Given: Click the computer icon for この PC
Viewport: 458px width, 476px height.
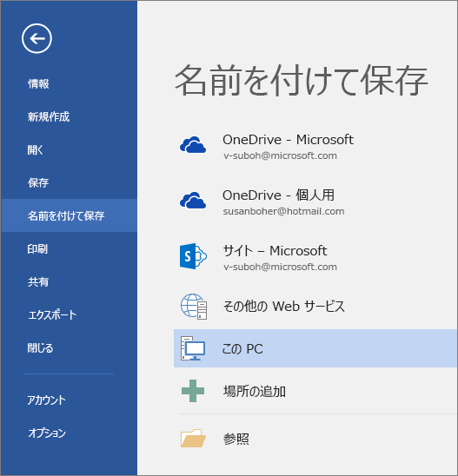Looking at the screenshot, I should pos(193,348).
